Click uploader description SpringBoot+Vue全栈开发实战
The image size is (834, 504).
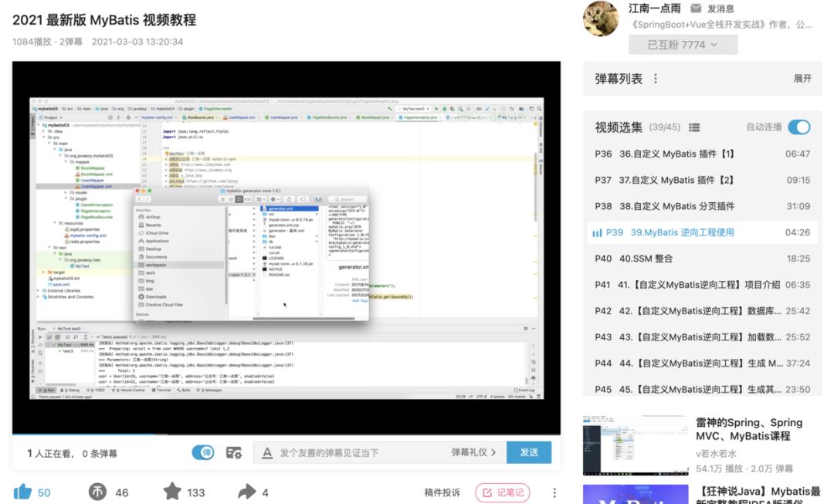point(720,25)
